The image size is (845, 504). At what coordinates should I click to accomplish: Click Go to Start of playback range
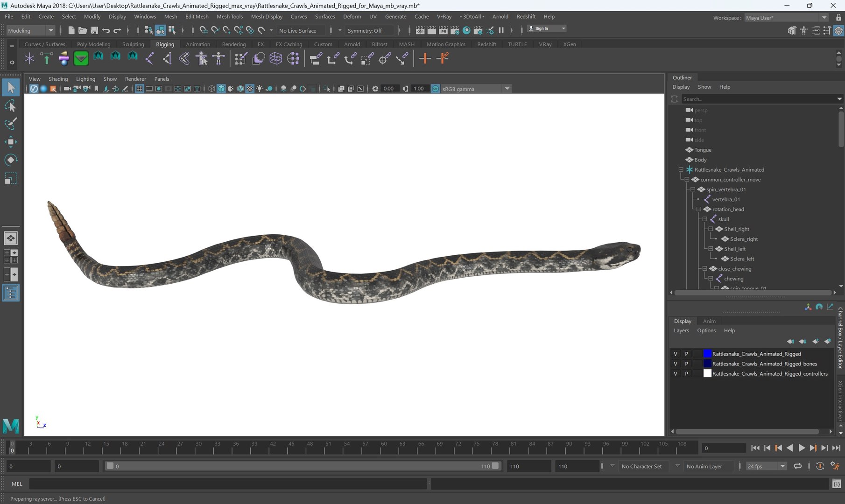(x=755, y=448)
